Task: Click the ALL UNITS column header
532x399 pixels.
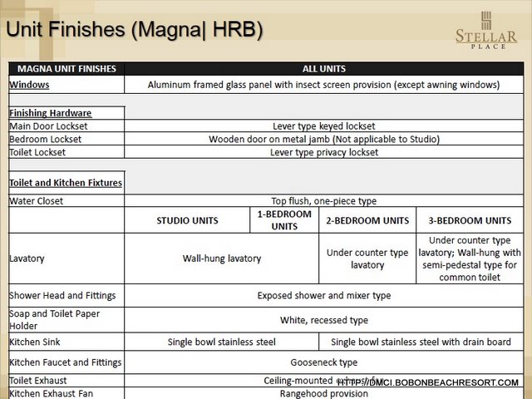Action: 323,69
